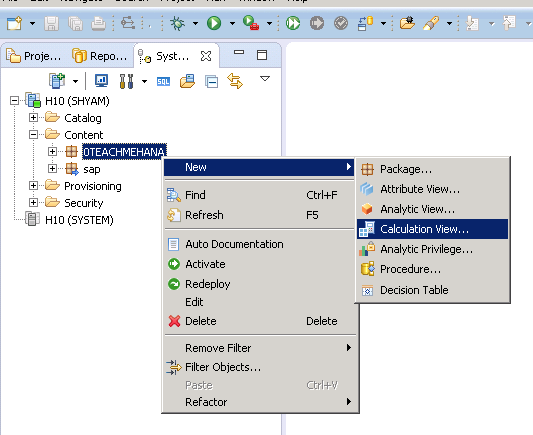Expand the Security folder
Viewport: 533px width, 435px height.
[x=33, y=202]
